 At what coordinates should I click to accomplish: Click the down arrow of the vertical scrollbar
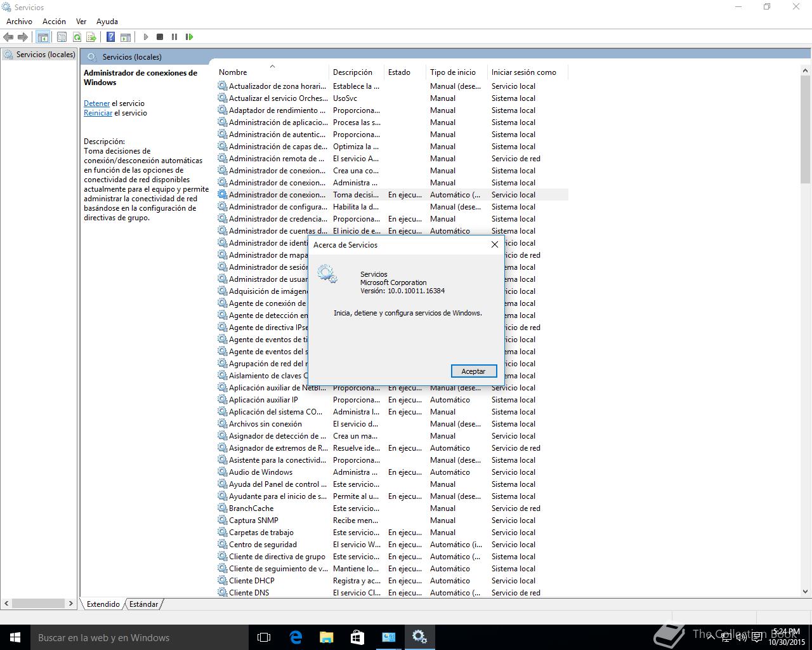(806, 592)
